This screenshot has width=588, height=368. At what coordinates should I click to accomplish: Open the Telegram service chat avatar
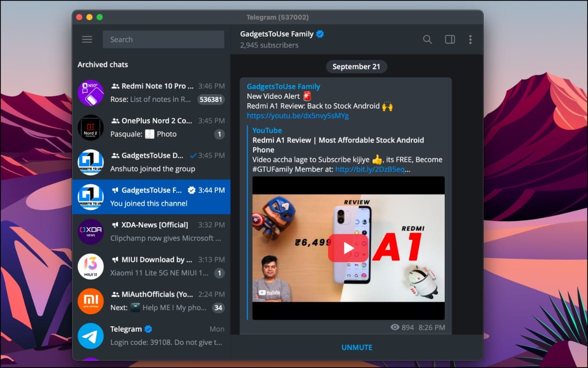point(90,336)
